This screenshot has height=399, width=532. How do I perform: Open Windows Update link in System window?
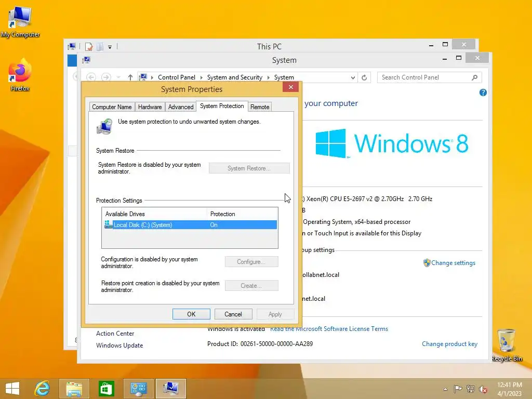point(119,345)
